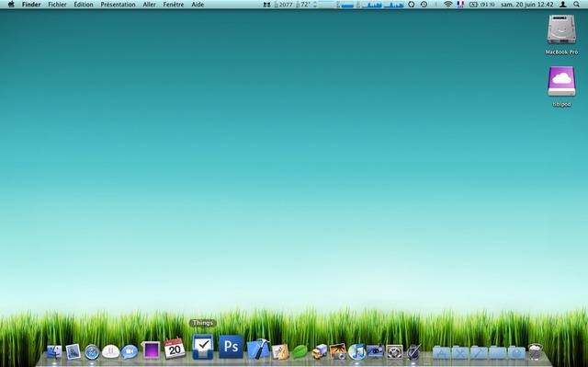Open Transmit truck icon in Dock
The height and width of the screenshot is (367, 588).
[x=319, y=351]
